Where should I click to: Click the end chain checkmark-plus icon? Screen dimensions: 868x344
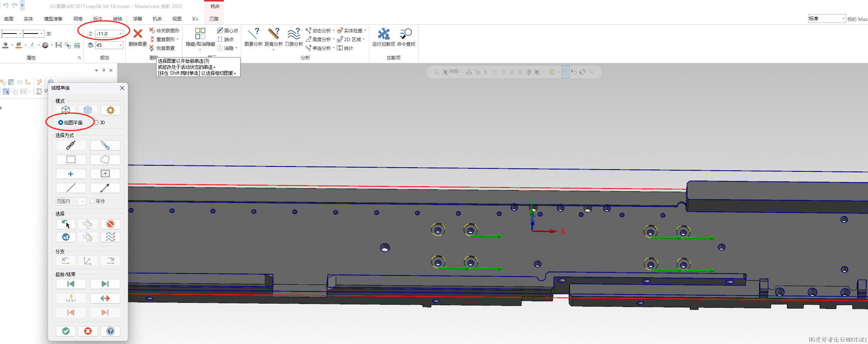tap(65, 237)
